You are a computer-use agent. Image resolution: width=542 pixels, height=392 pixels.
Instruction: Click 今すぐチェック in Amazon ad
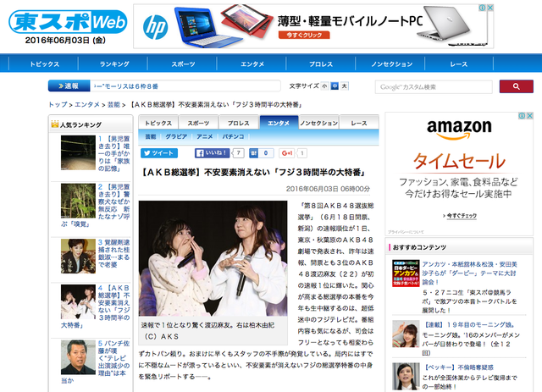460,216
